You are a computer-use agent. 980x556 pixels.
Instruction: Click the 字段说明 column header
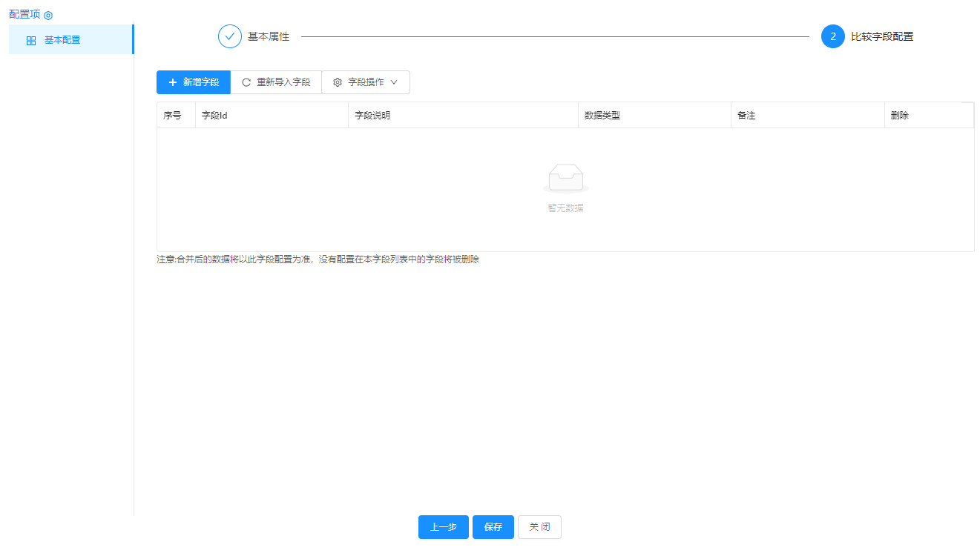[372, 116]
